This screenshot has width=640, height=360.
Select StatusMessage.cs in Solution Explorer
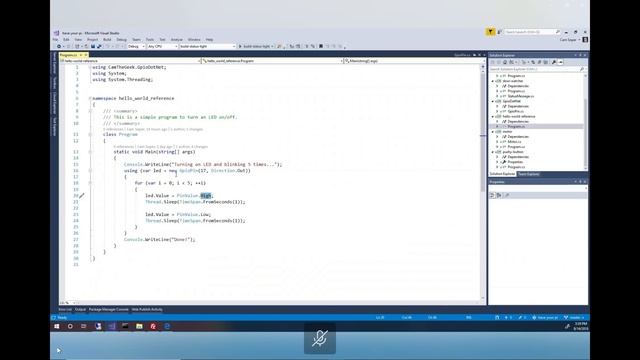coord(521,96)
